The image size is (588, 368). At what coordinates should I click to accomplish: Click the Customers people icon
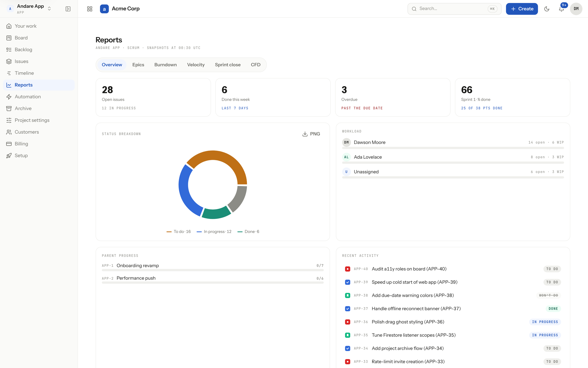9,132
